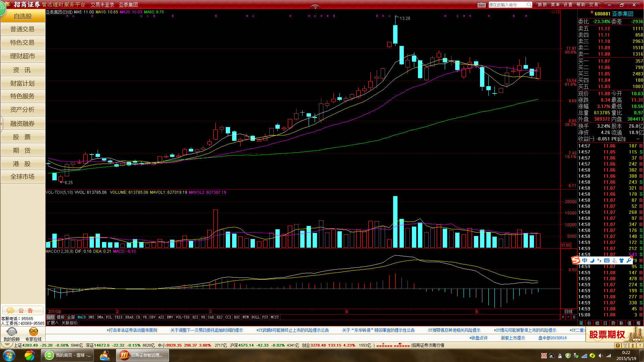
Task: Open the 设置 settings button
Action: click(568, 5)
